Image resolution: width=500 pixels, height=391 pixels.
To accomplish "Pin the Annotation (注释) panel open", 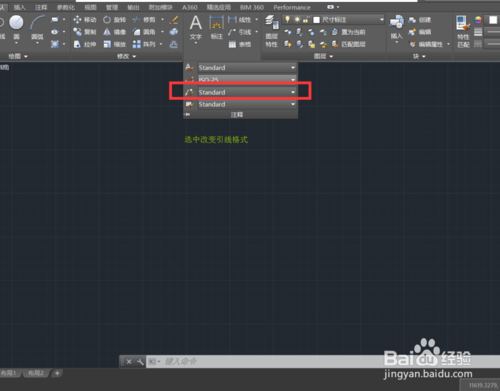I will tap(187, 115).
